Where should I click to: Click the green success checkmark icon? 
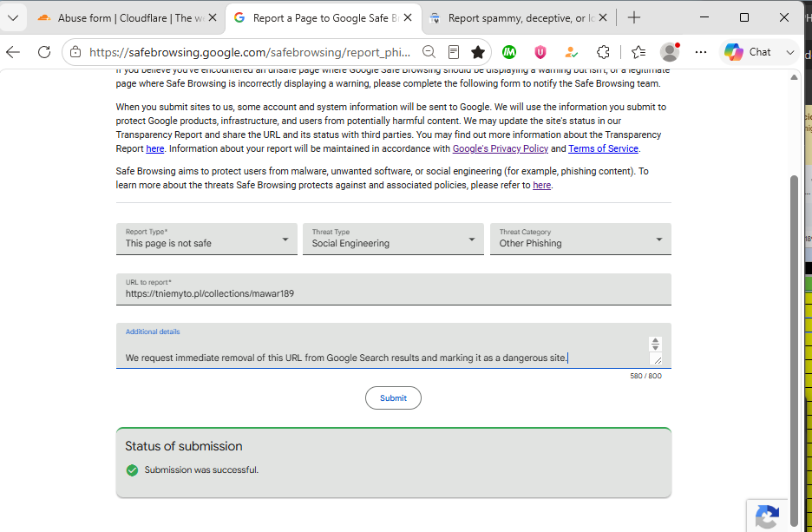pyautogui.click(x=132, y=470)
